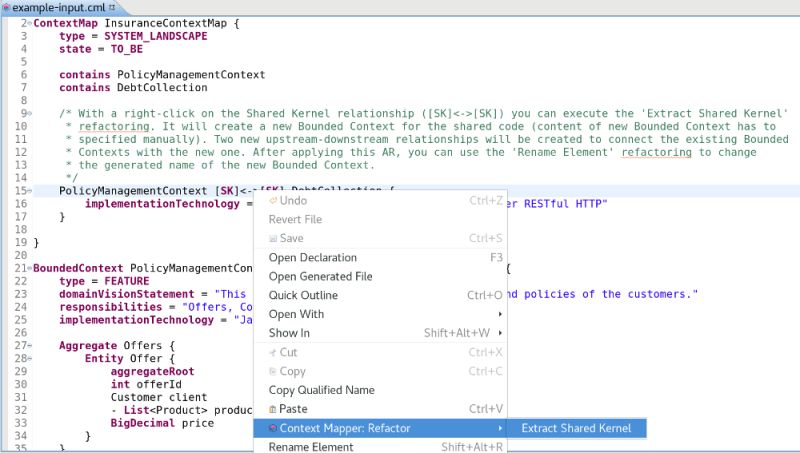Run Extract Shared Kernel refactoring
Screen dimensions: 800x453
(576, 428)
